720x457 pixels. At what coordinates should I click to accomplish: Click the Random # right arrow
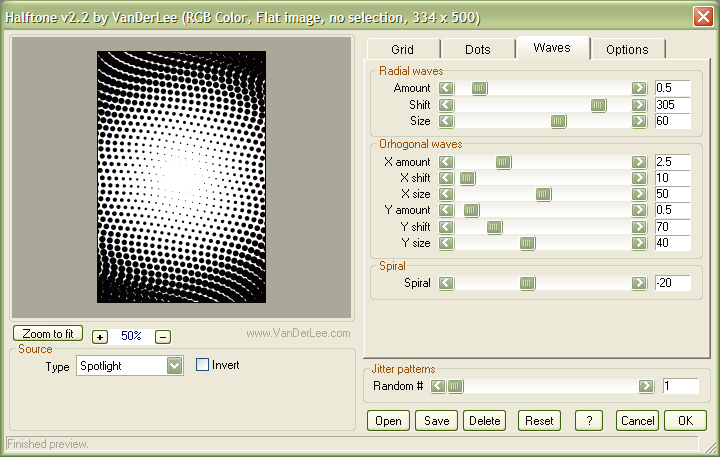[x=646, y=386]
